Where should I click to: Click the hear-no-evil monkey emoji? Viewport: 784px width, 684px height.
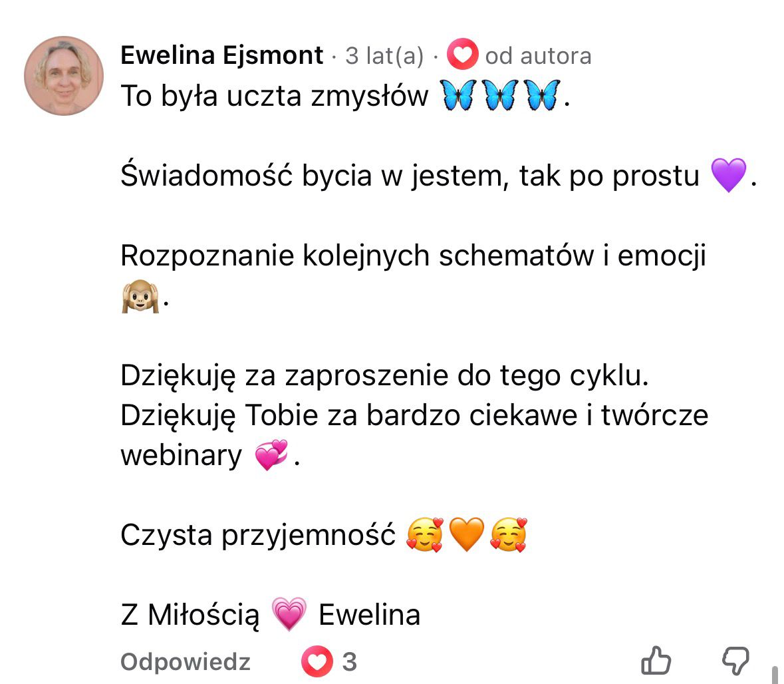140,297
